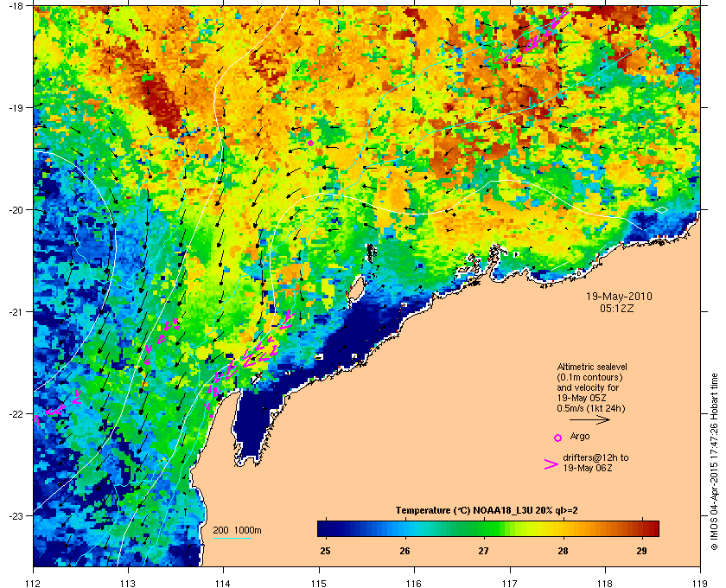Screen dimensions: 726x588
Task: Click the green middle of the colorbar near 27
Action: pos(484,528)
